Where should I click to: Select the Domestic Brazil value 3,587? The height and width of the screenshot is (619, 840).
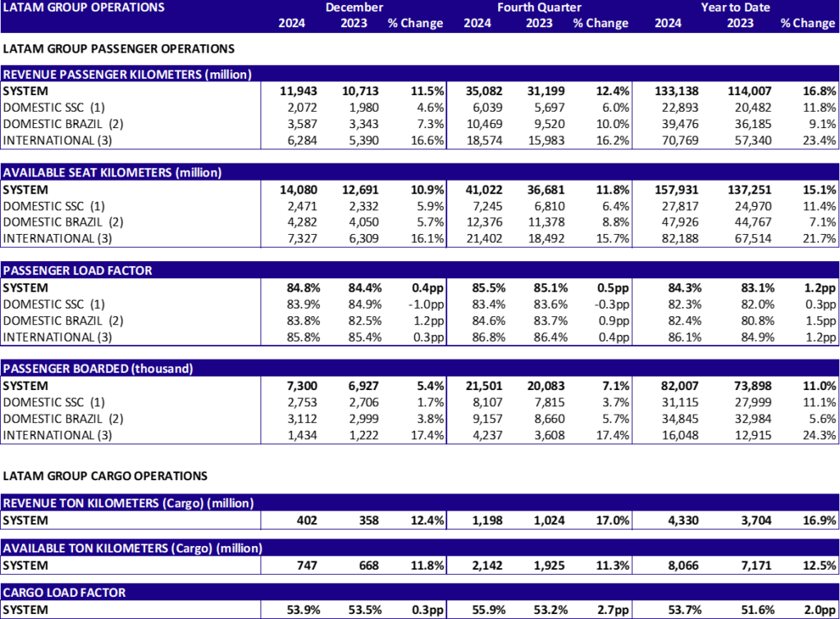pos(302,124)
